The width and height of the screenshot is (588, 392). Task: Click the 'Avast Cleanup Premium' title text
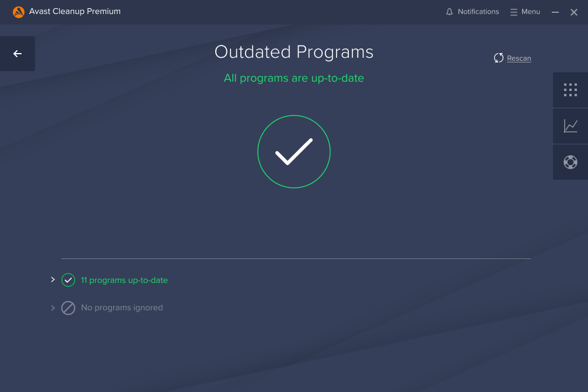coord(75,11)
